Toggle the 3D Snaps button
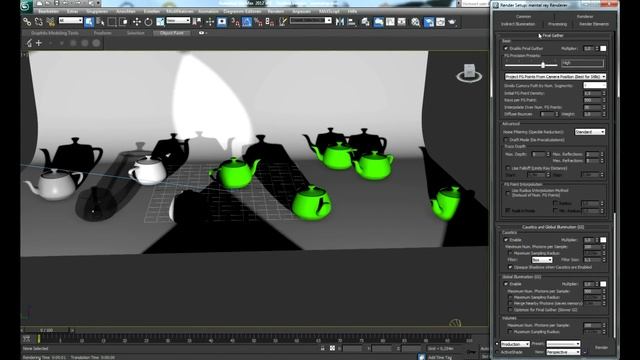The image size is (640, 360). 235,22
